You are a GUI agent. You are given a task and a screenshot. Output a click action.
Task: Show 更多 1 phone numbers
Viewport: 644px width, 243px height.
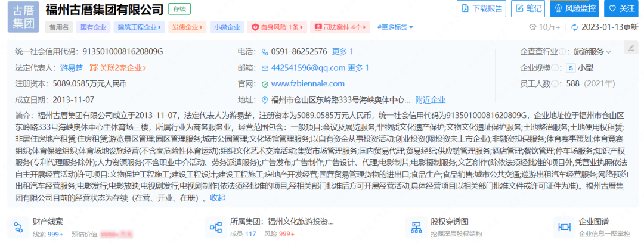point(342,52)
